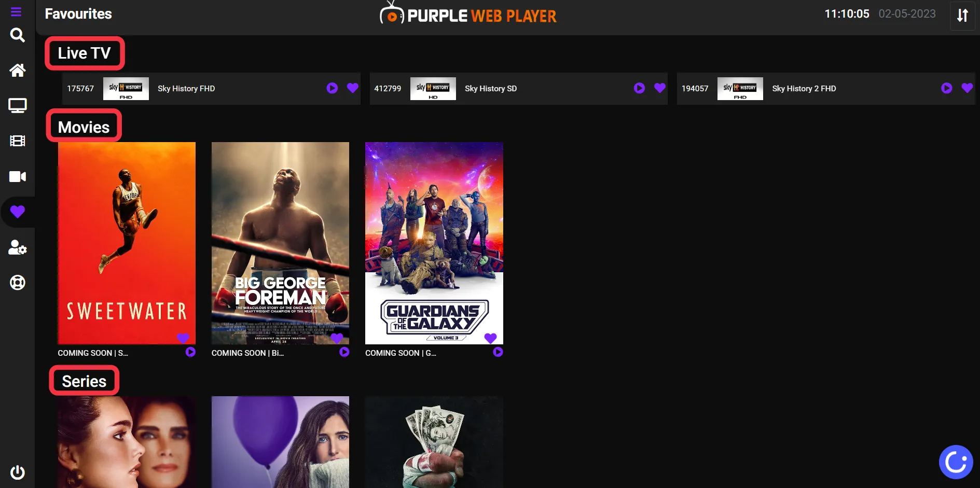Viewport: 980px width, 488px height.
Task: Select the Favourites heart icon in sidebar
Action: [18, 212]
